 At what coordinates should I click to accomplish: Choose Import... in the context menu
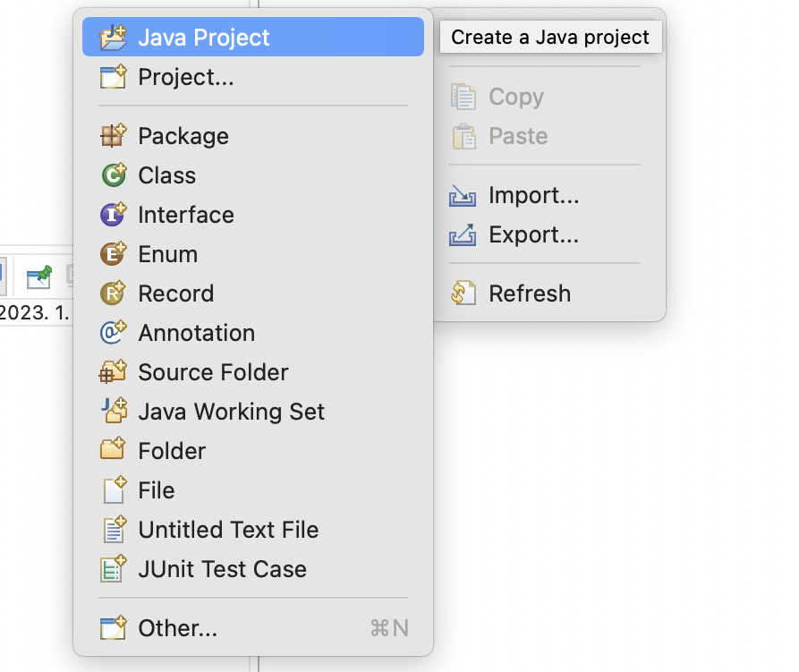(x=533, y=195)
